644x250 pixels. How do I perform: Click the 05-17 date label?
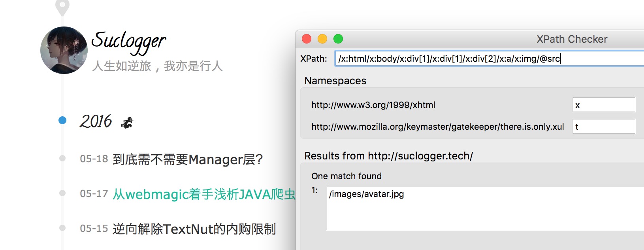[94, 194]
